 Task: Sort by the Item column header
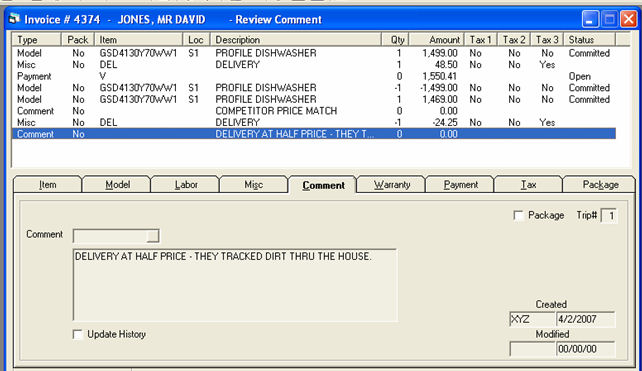point(138,40)
